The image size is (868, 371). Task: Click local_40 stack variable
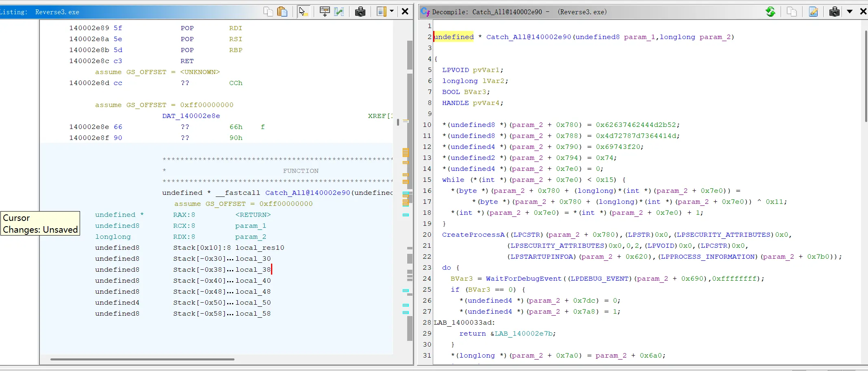(x=253, y=281)
